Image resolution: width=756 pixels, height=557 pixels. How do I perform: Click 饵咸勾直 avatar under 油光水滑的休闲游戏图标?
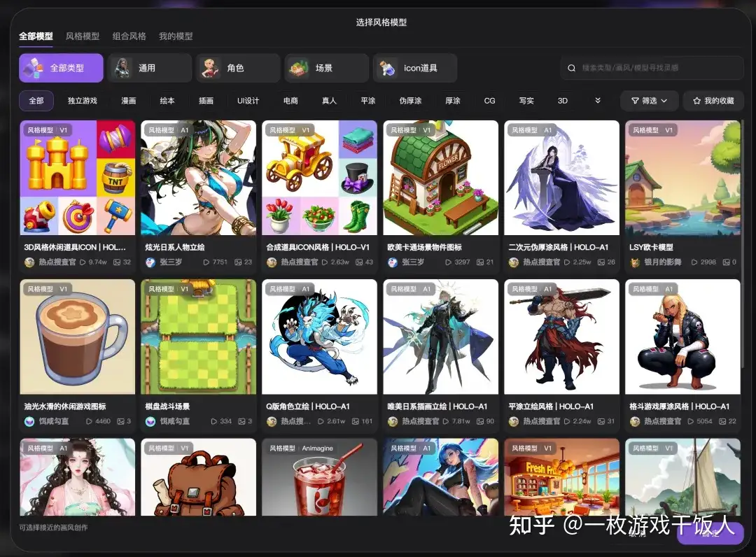(29, 421)
